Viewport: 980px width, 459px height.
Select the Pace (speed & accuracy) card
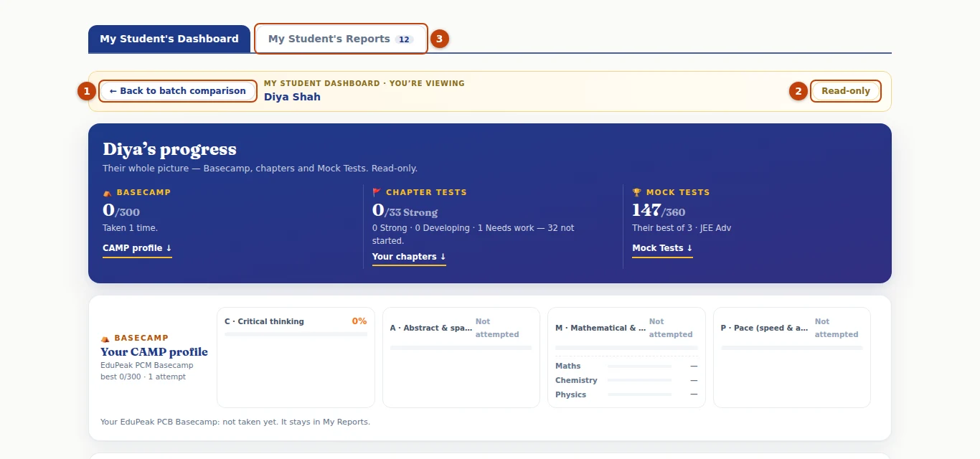tap(792, 357)
